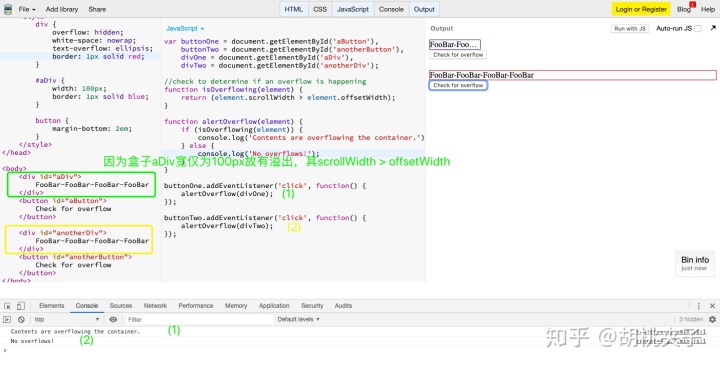Open the DevTools three-dot customize menu
720x367 pixels.
point(698,306)
